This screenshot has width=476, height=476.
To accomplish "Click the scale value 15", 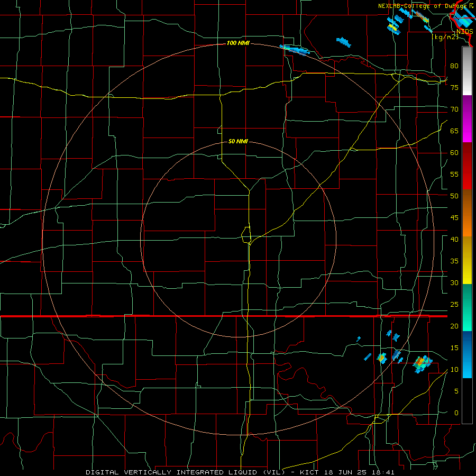I will coord(454,348).
